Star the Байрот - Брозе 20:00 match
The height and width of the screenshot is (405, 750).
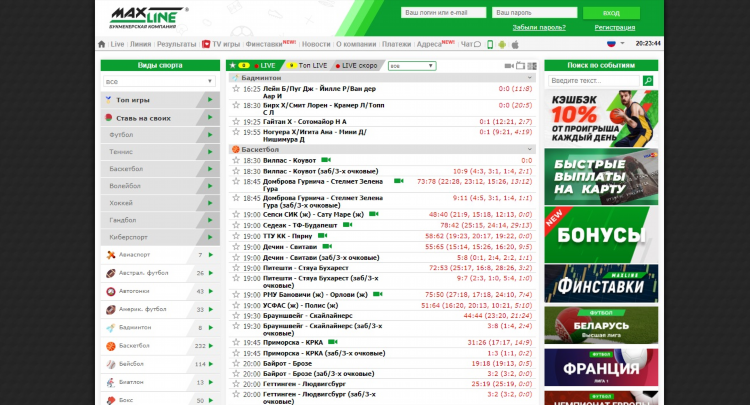point(236,363)
